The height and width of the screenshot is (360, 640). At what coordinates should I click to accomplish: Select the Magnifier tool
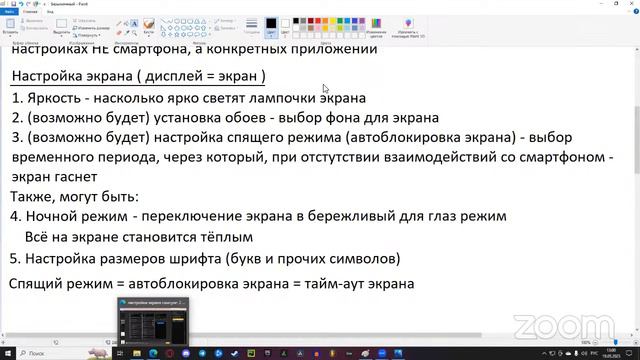pyautogui.click(x=134, y=32)
